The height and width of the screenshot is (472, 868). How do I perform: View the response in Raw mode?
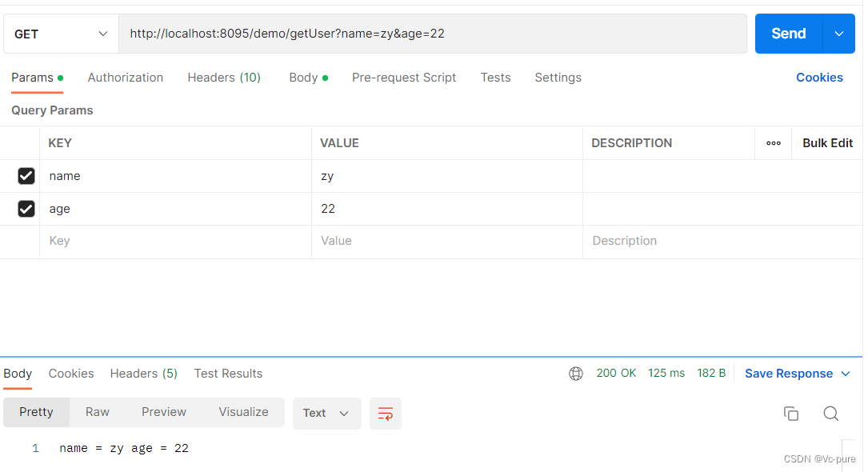coord(97,412)
